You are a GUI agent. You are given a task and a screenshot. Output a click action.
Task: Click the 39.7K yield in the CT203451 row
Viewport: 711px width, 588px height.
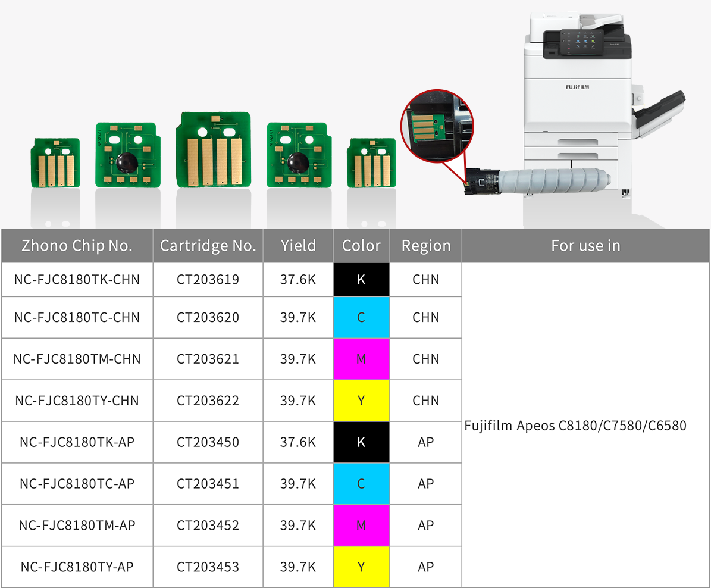coord(298,484)
